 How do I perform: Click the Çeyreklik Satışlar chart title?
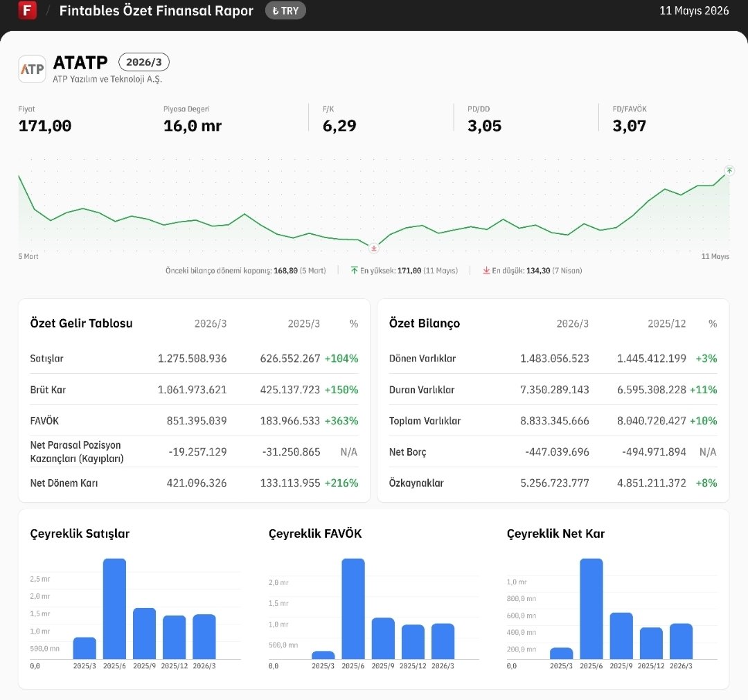[80, 534]
